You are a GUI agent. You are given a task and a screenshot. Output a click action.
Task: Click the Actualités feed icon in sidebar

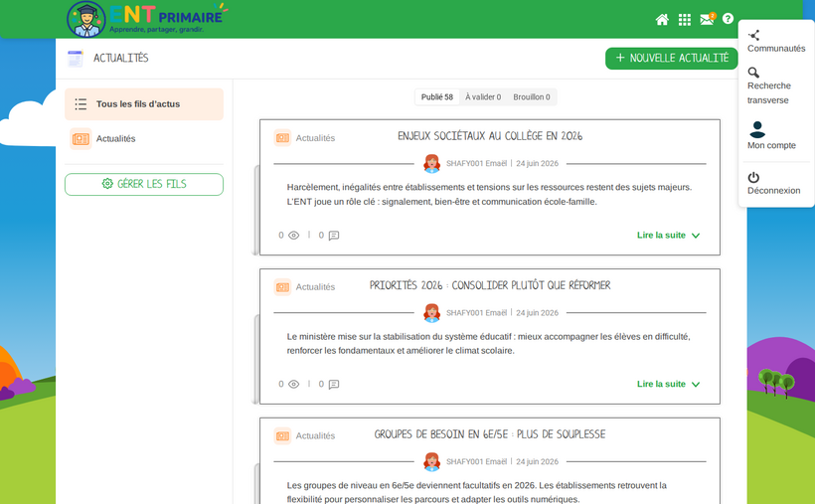(x=81, y=139)
